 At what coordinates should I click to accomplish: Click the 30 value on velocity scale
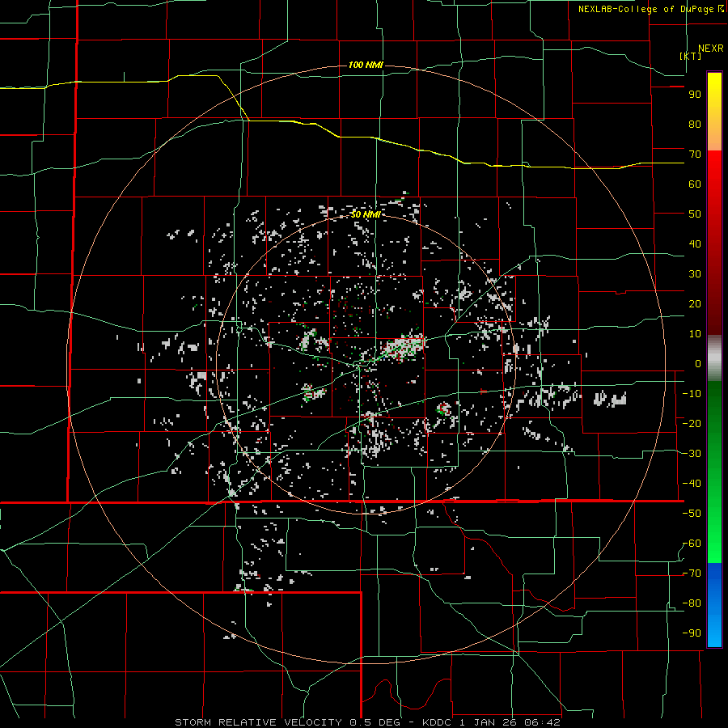click(x=695, y=274)
